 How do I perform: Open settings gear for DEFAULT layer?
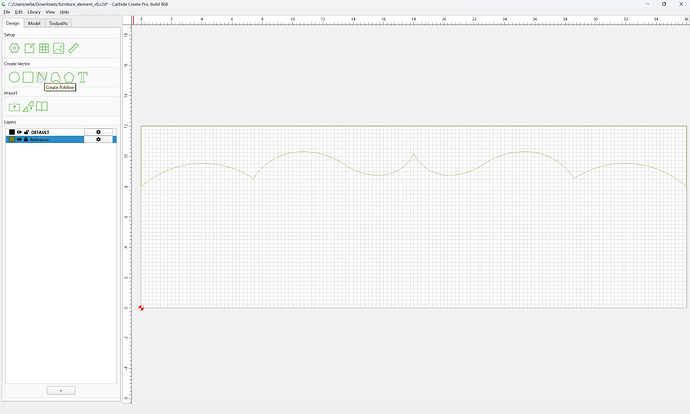point(99,132)
